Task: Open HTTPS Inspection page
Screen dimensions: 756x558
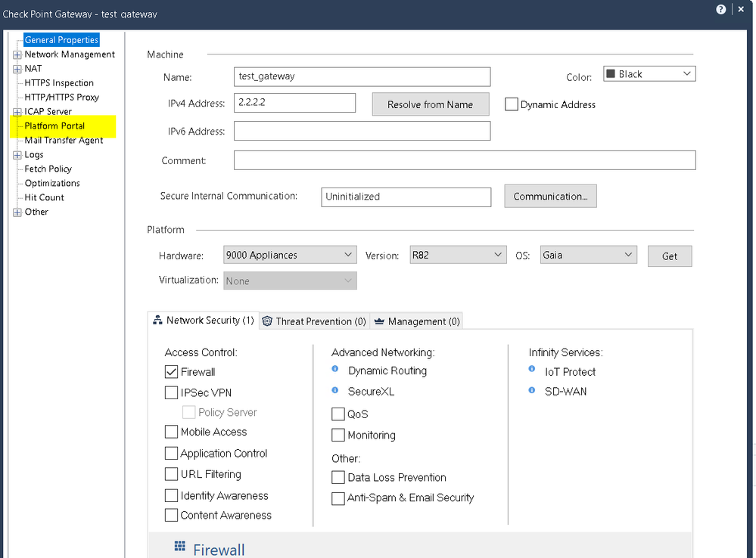Action: 59,83
